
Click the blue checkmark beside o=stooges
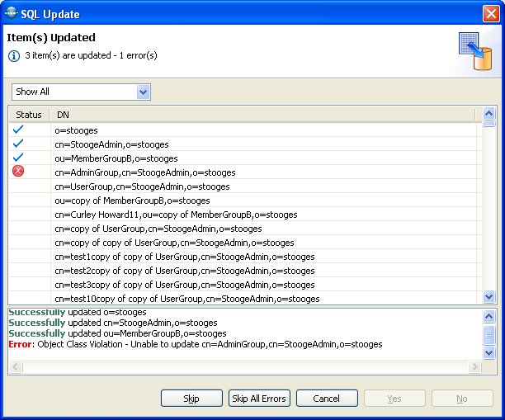[18, 130]
